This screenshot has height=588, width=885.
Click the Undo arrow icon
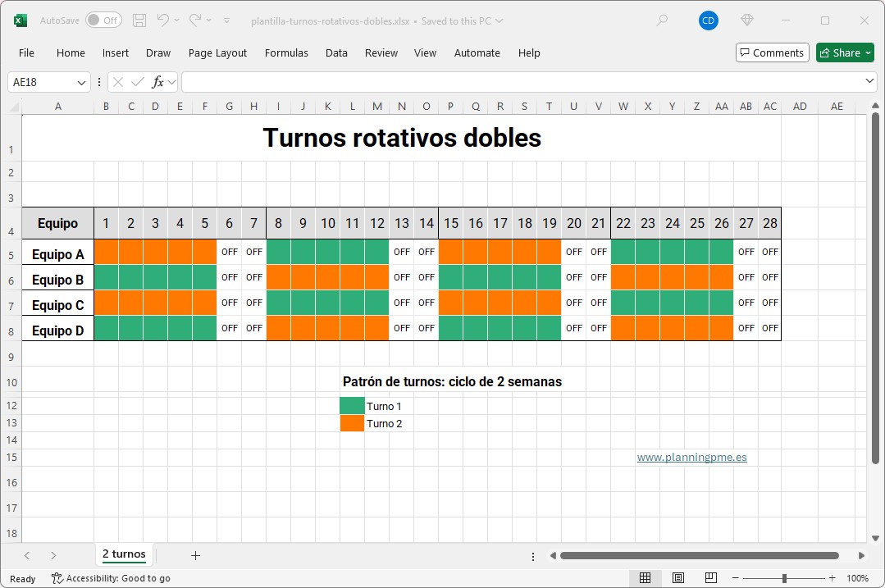(x=163, y=21)
